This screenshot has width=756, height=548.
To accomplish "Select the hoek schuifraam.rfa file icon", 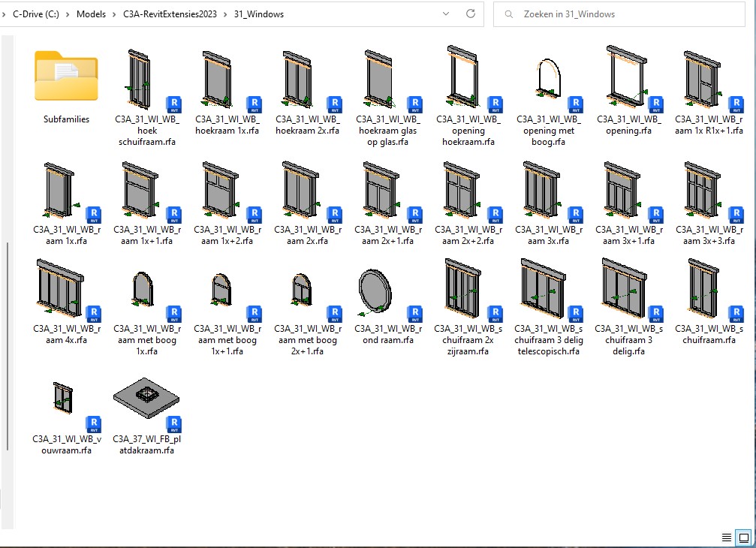I will 146,82.
